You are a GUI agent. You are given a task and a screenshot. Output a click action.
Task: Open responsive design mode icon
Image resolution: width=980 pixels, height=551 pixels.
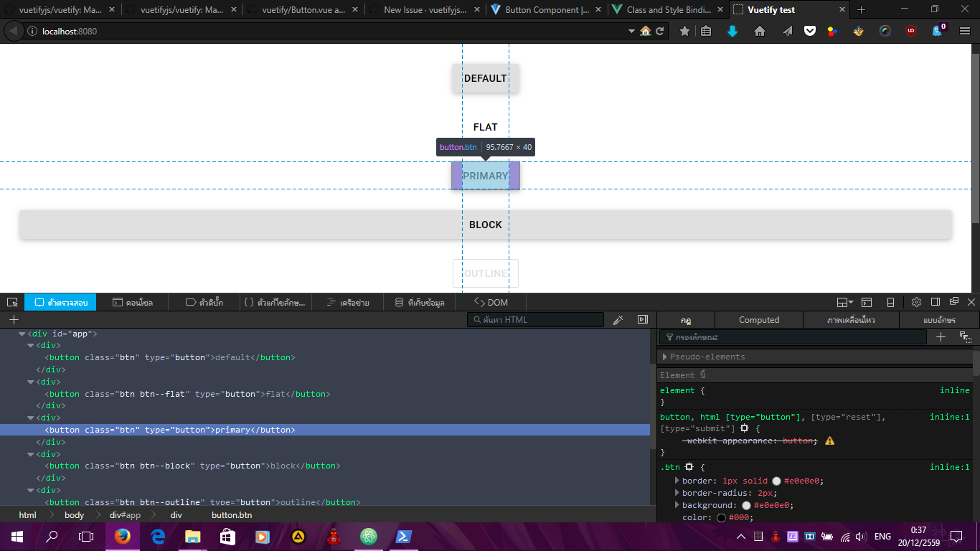click(x=890, y=302)
